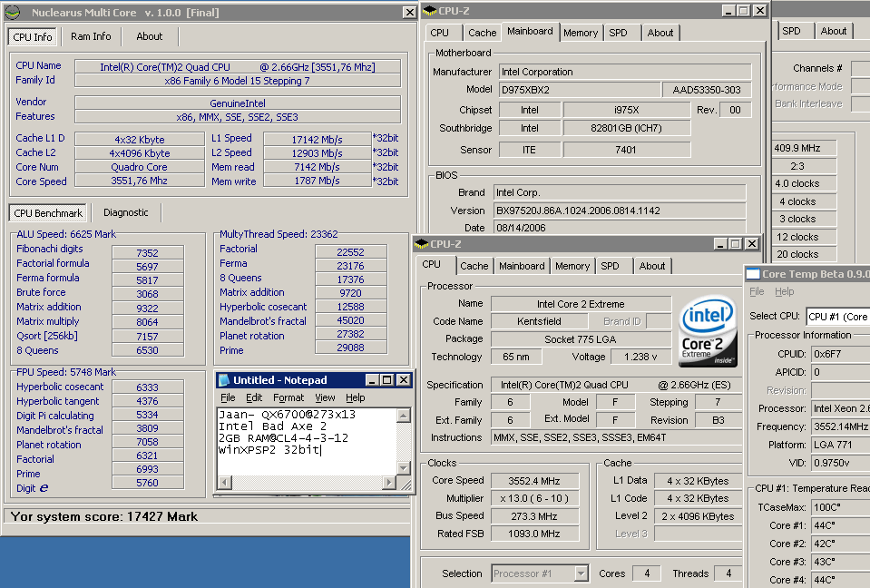Open the Help menu in Notepad
This screenshot has width=870, height=588.
pyautogui.click(x=355, y=397)
